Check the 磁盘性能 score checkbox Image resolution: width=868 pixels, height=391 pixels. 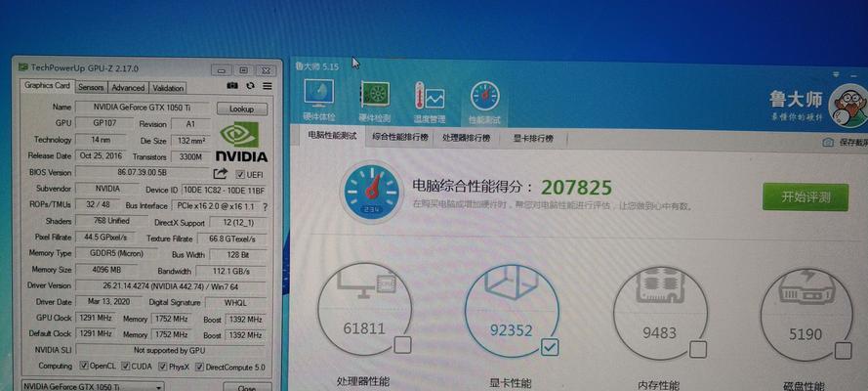pos(843,351)
